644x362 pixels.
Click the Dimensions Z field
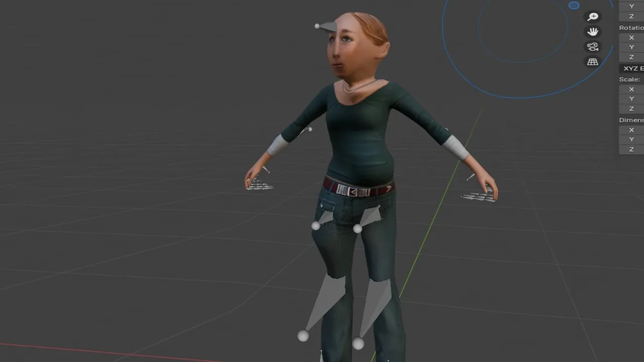pyautogui.click(x=631, y=149)
